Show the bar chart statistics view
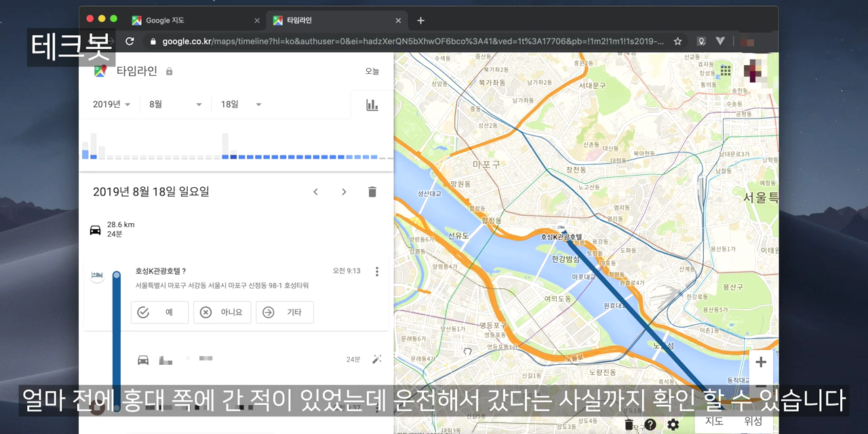Screen dimensions: 868x434 point(372,104)
